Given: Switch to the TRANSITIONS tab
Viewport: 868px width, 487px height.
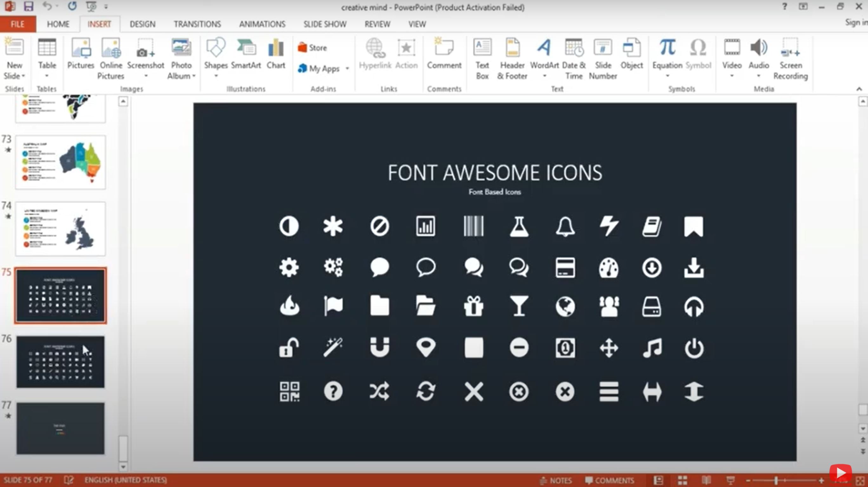Looking at the screenshot, I should pyautogui.click(x=197, y=24).
